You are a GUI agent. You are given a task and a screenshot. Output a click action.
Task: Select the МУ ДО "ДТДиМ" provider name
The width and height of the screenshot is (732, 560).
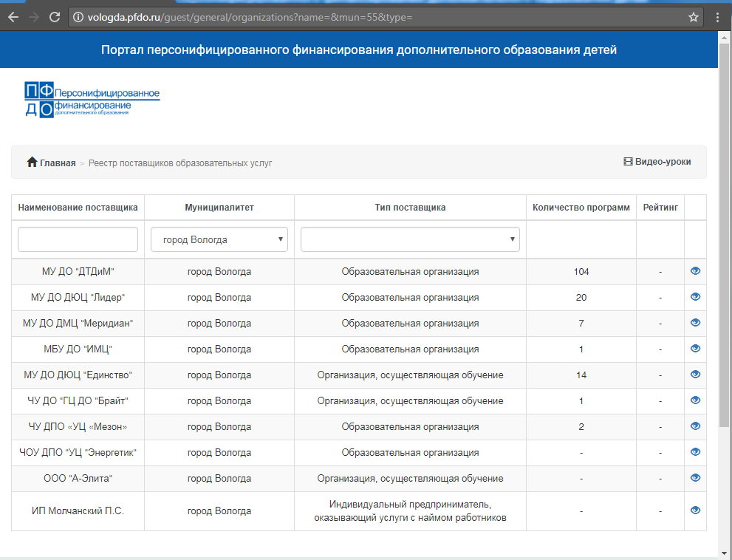click(x=78, y=271)
